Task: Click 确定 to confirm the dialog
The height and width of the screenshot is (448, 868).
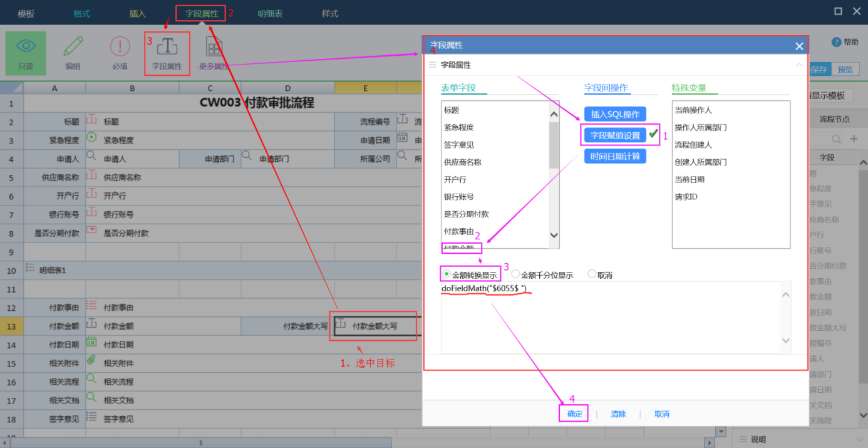Action: point(574,414)
